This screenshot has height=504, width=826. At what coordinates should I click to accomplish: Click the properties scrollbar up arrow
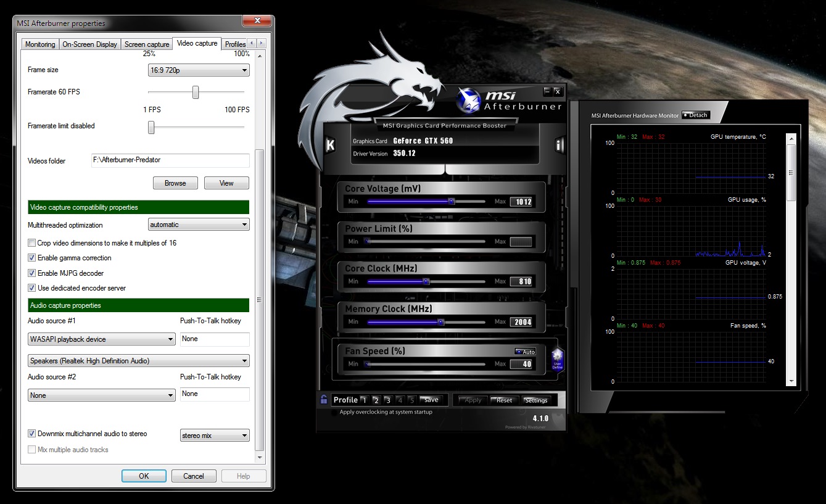[259, 56]
